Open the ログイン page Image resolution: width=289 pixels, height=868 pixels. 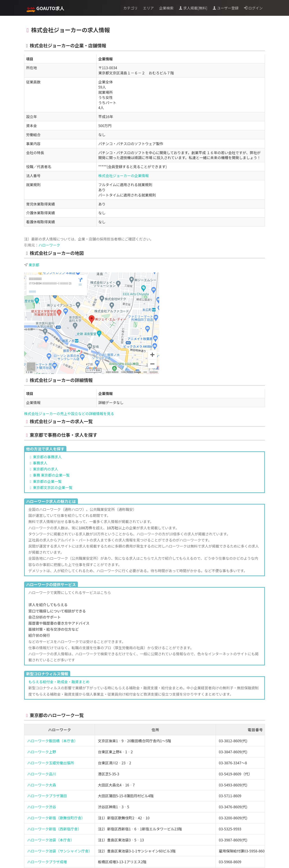(x=253, y=8)
